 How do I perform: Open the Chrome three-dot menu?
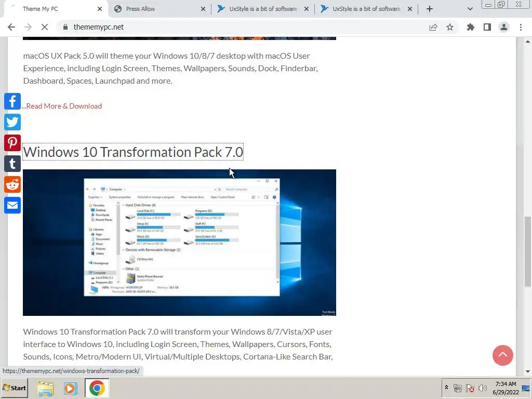[x=521, y=27]
